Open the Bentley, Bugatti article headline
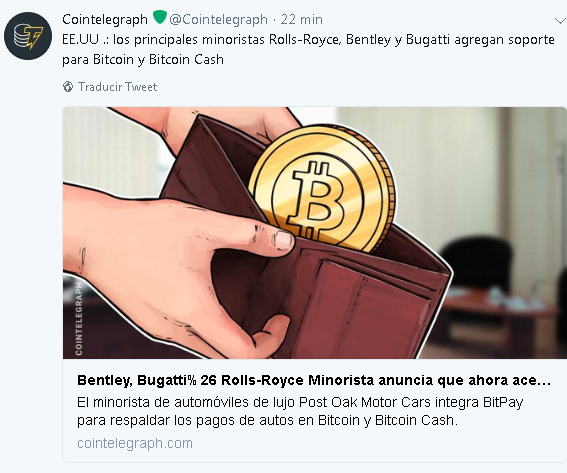Image resolution: width=567 pixels, height=473 pixels. tap(314, 380)
